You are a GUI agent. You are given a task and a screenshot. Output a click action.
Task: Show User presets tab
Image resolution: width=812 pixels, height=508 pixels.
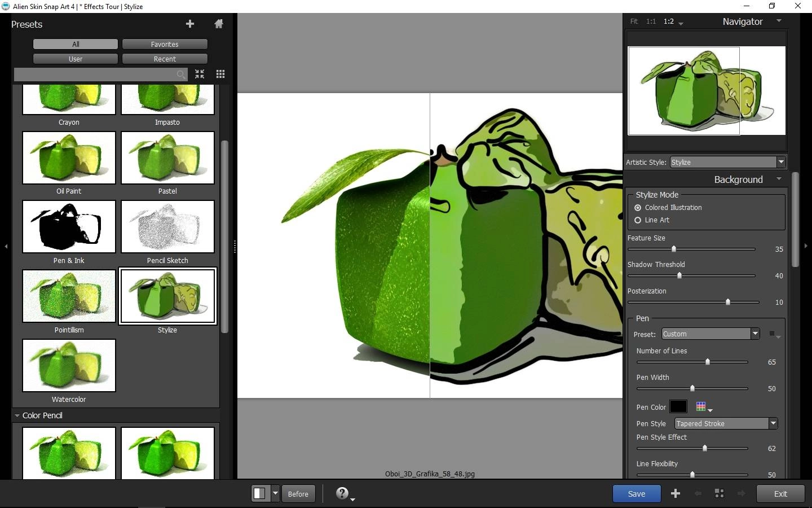[76, 59]
